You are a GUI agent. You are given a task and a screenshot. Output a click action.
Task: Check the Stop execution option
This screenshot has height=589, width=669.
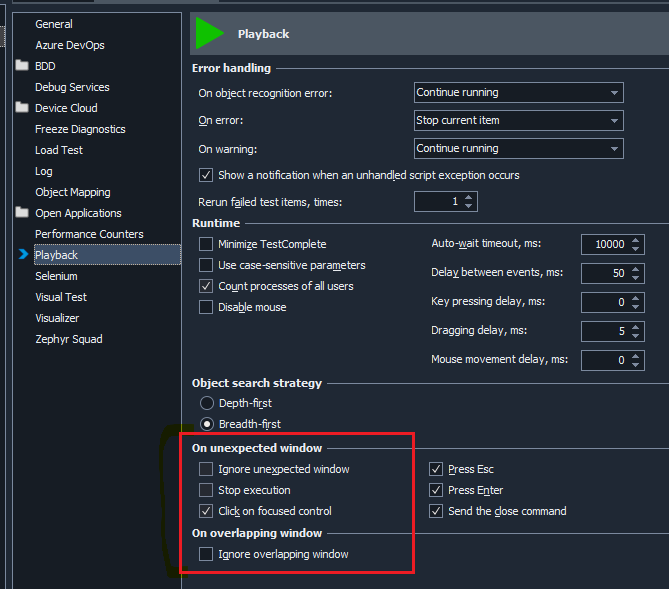[206, 490]
